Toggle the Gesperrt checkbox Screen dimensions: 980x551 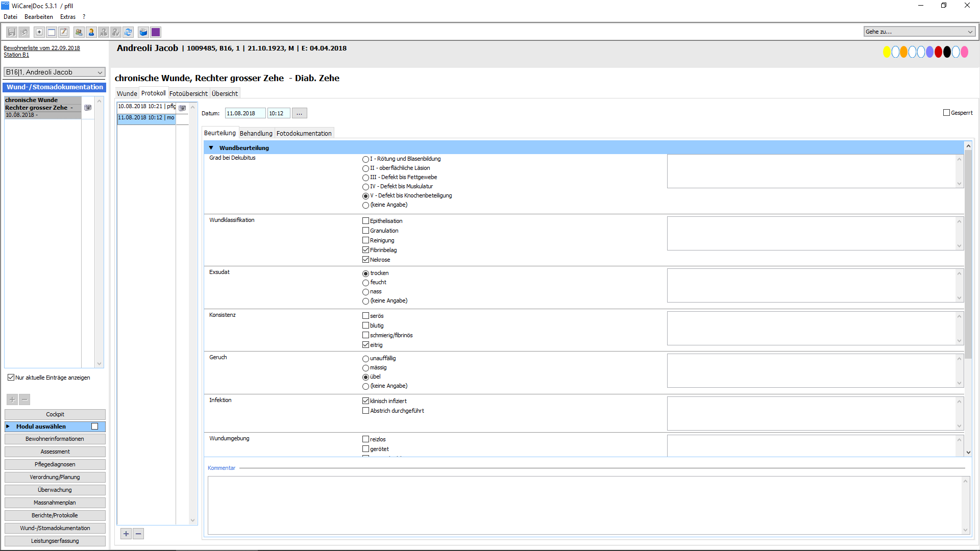pos(946,113)
